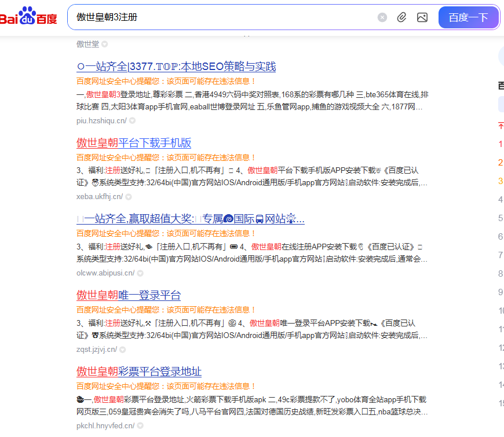Click safety warning under 3377.TOP result

[x=166, y=81]
